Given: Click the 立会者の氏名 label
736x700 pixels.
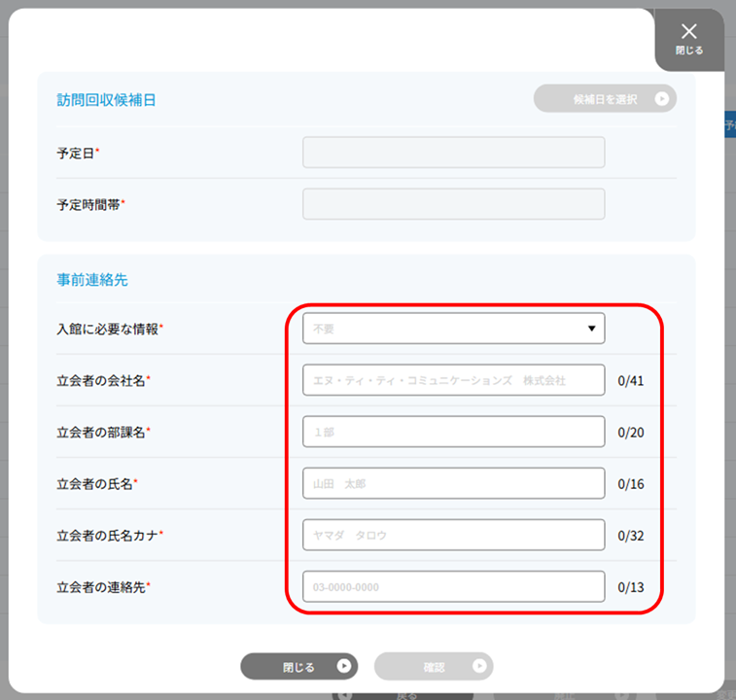Looking at the screenshot, I should [95, 484].
